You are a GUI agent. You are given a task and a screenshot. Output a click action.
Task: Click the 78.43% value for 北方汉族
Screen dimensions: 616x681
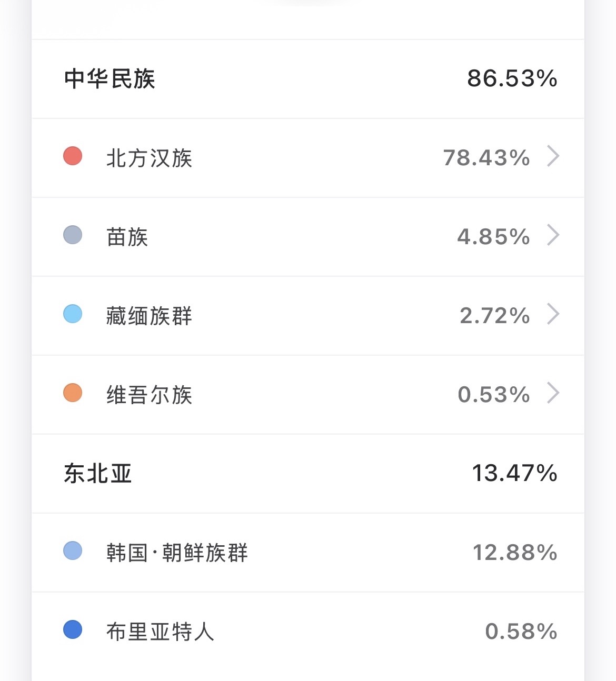[486, 158]
